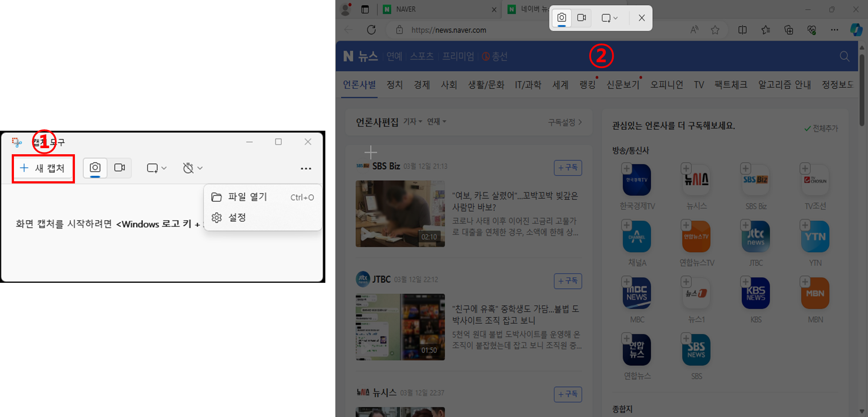Subscribe to JTBC with 구독 button
This screenshot has height=417, width=868.
[x=568, y=281]
